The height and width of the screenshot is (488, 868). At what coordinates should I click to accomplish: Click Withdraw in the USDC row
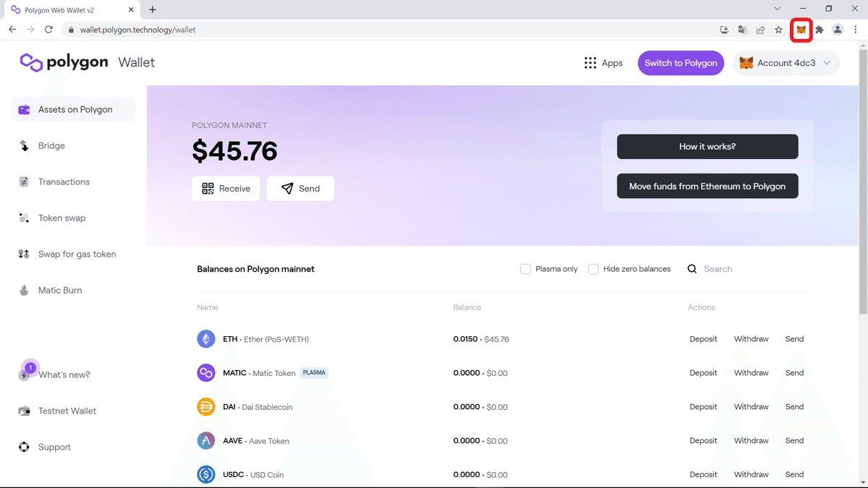tap(751, 474)
